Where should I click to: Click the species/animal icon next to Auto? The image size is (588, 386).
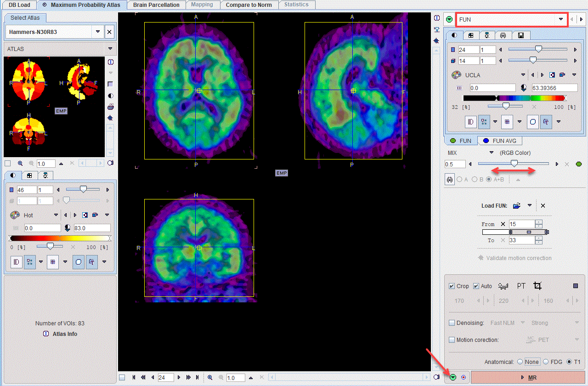(503, 286)
